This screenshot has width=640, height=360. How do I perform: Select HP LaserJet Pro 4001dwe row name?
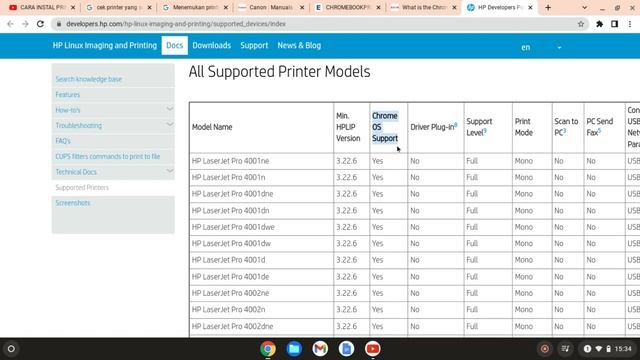pyautogui.click(x=233, y=227)
